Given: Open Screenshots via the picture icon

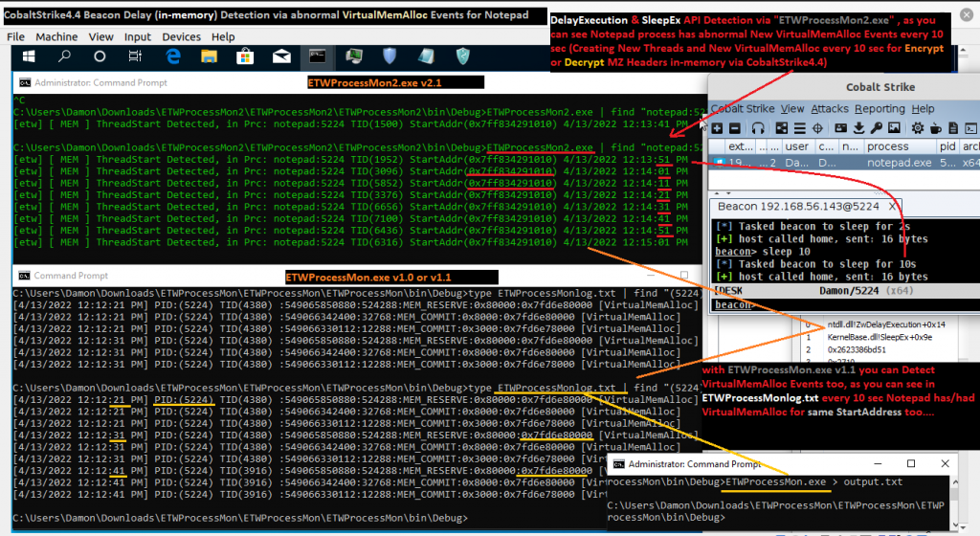Looking at the screenshot, I should 895,128.
